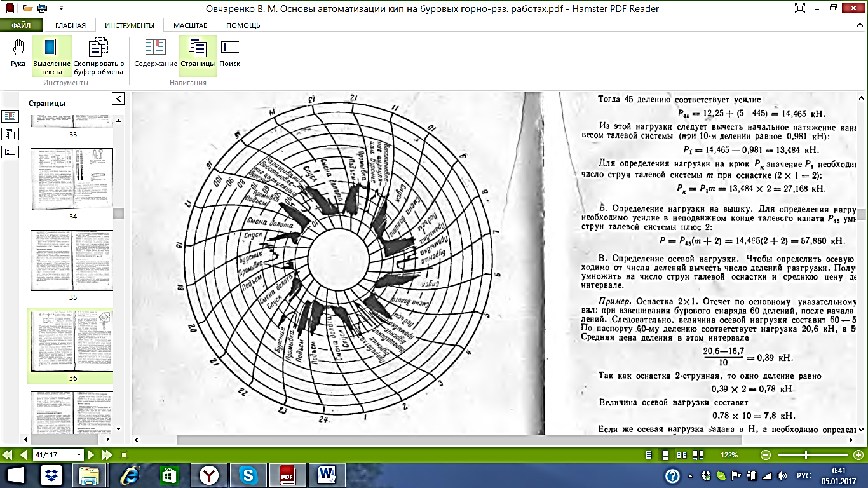Switch to the ГЛАВНАЯ tab
Screen dimensions: 868x488
70,25
